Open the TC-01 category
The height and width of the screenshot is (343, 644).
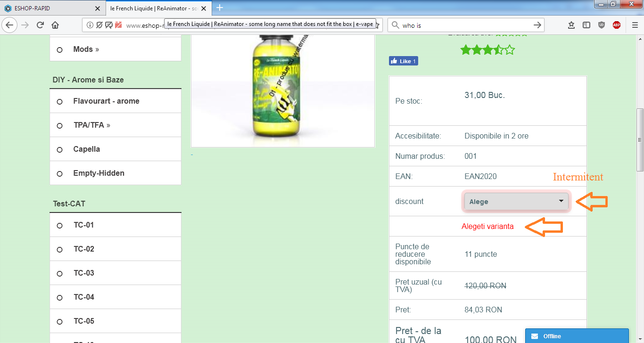click(84, 225)
